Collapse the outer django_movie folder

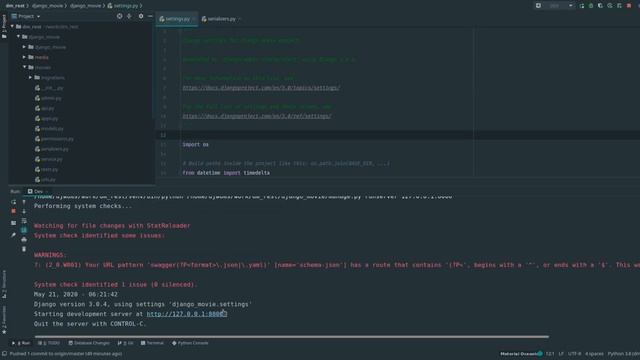[x=18, y=37]
